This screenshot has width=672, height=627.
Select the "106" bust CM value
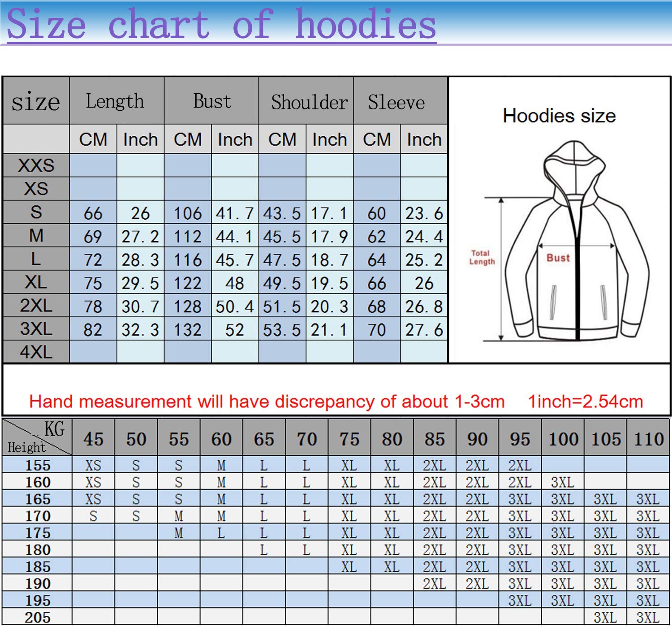[188, 213]
